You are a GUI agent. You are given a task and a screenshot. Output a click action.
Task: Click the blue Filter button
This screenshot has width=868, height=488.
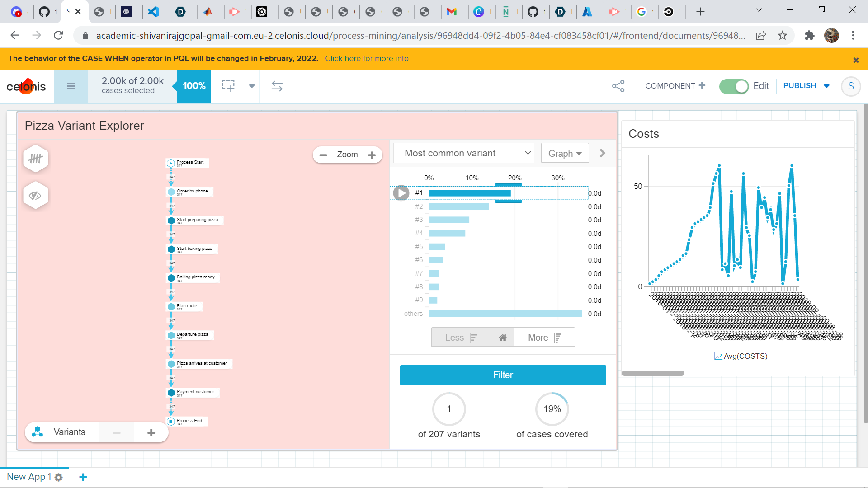[503, 375]
